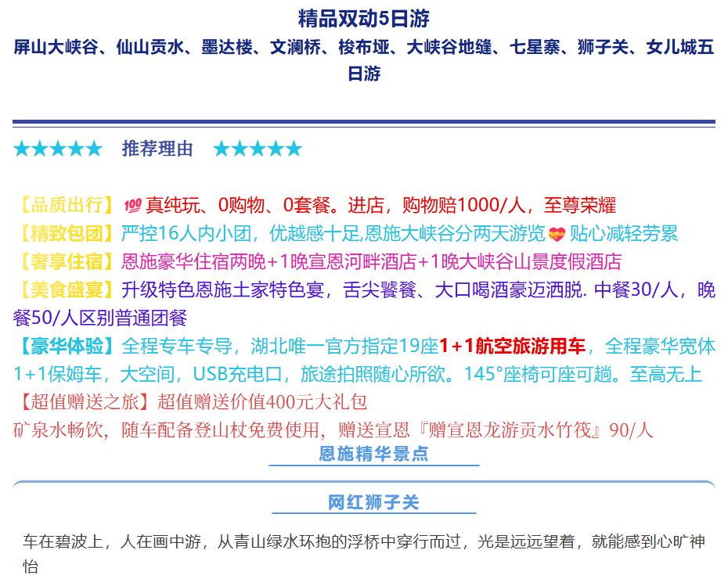728x586 pixels.
Task: Click the heart gift emoji before 贴心减轻劳累
Action: point(557,234)
